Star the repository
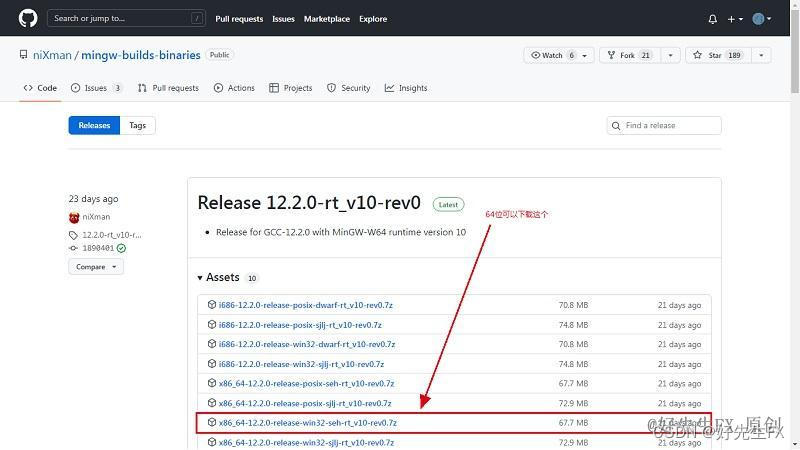 [718, 55]
